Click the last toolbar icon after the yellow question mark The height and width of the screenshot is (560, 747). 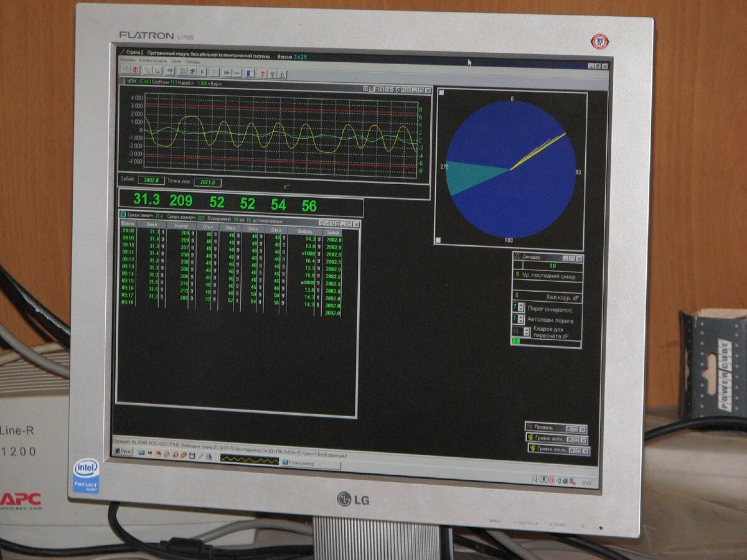click(283, 75)
